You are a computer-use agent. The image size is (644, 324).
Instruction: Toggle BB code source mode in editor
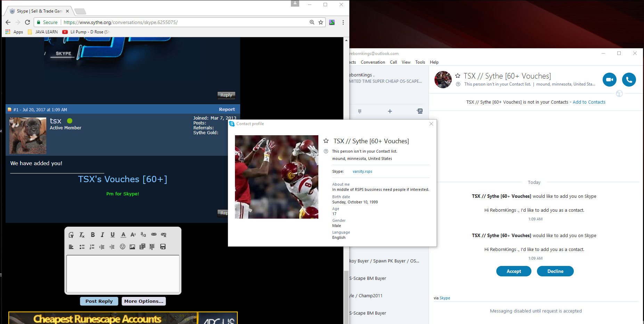(71, 235)
